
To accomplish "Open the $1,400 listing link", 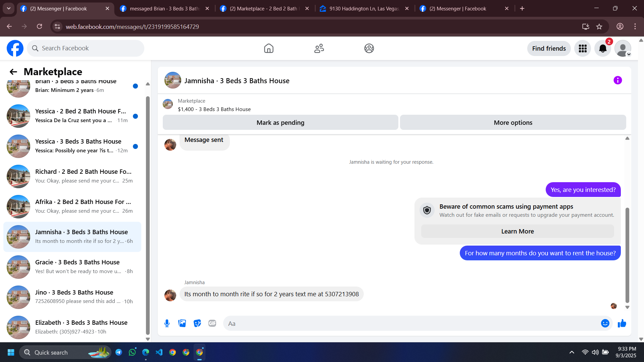I will tap(214, 109).
